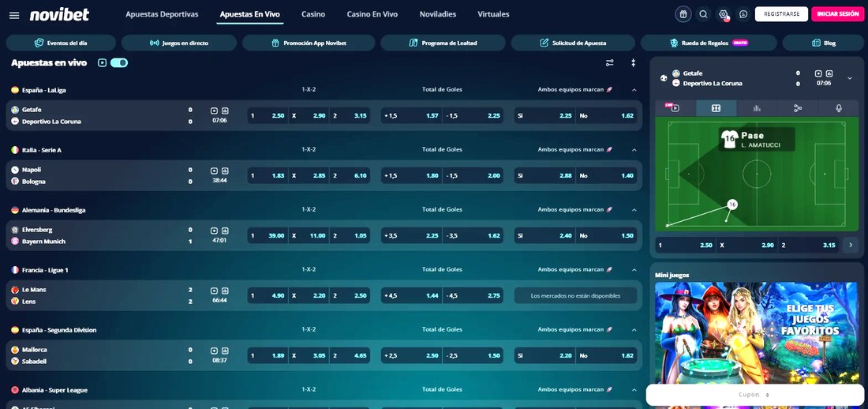Select odds 3.15 in tracker panel market row
The image size is (868, 409).
[x=809, y=245]
